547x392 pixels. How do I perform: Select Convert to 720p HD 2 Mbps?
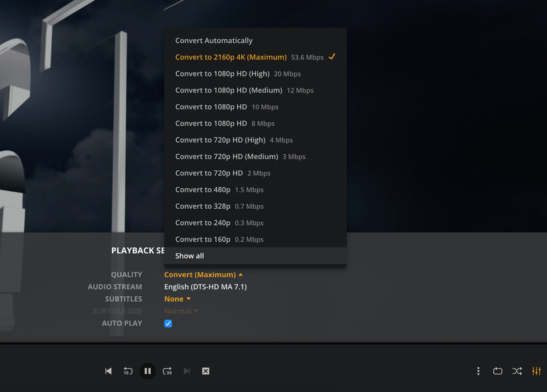pos(255,173)
